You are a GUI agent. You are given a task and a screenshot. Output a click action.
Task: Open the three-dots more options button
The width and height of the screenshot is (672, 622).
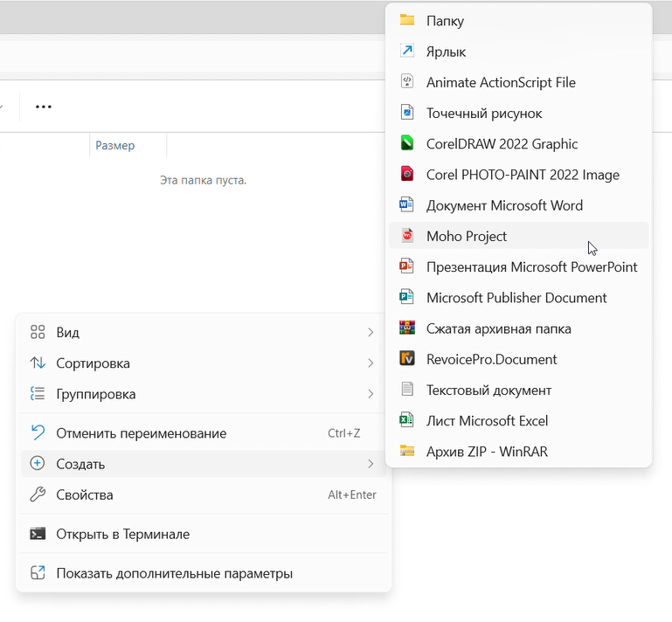(44, 107)
